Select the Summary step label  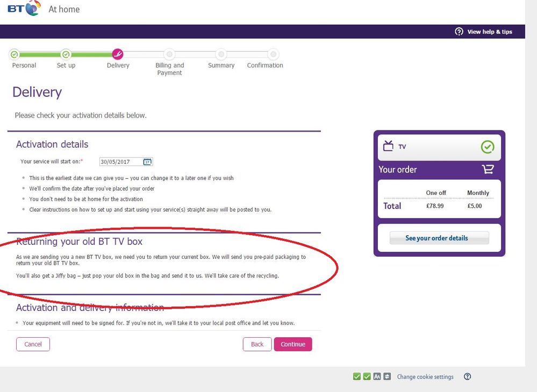click(221, 66)
